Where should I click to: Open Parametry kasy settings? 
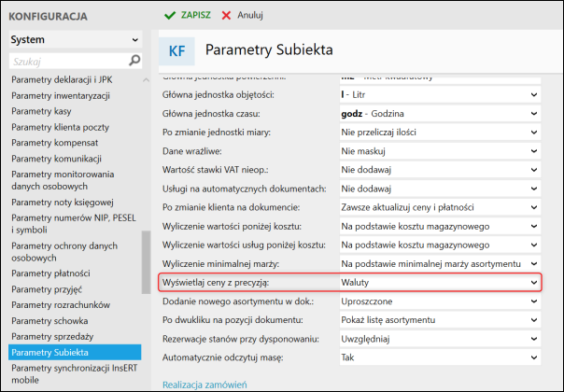click(41, 111)
